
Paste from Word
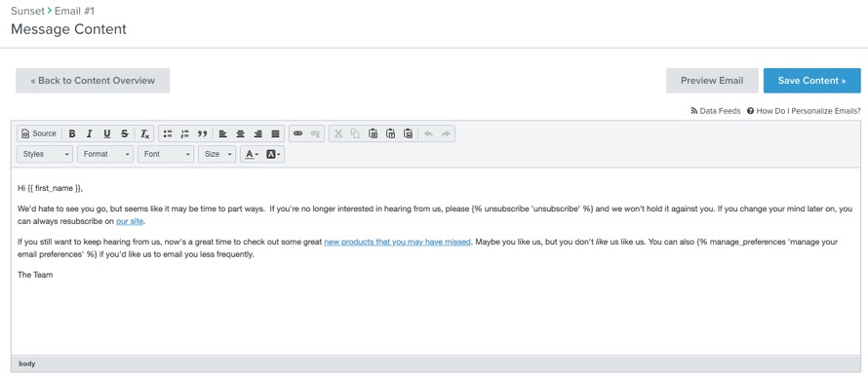coord(408,133)
